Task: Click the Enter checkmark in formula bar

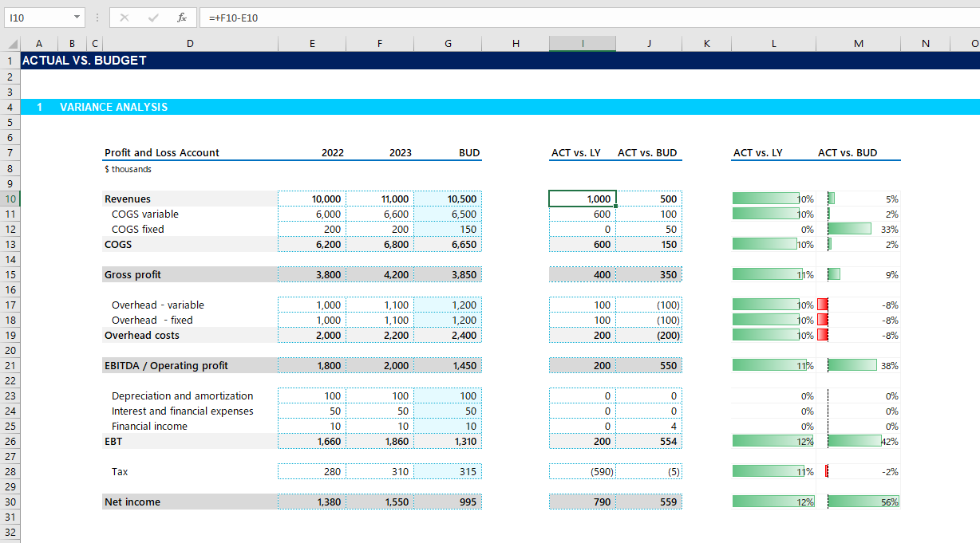Action: 153,18
